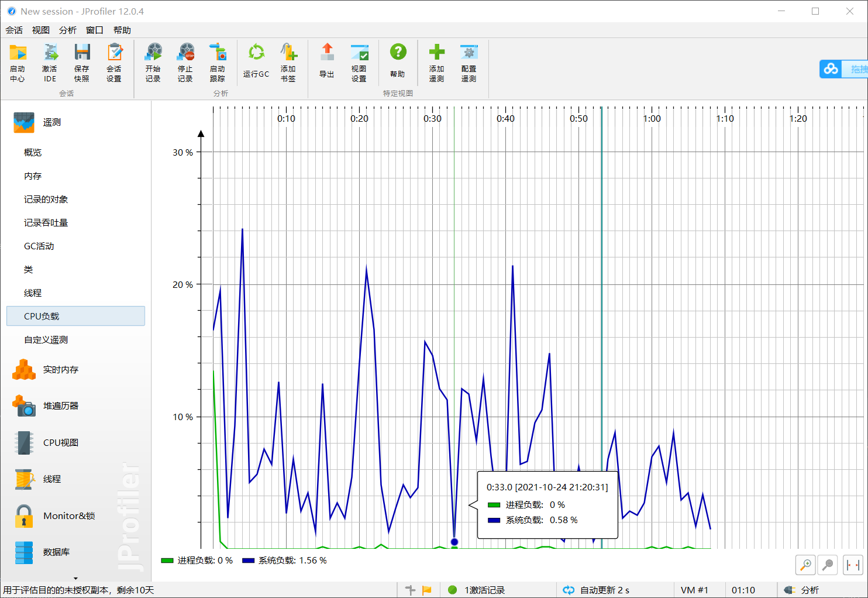Viewport: 868px width, 598px height.
Task: Click green 进程负载 swatch in bottom legend
Action: click(x=167, y=561)
